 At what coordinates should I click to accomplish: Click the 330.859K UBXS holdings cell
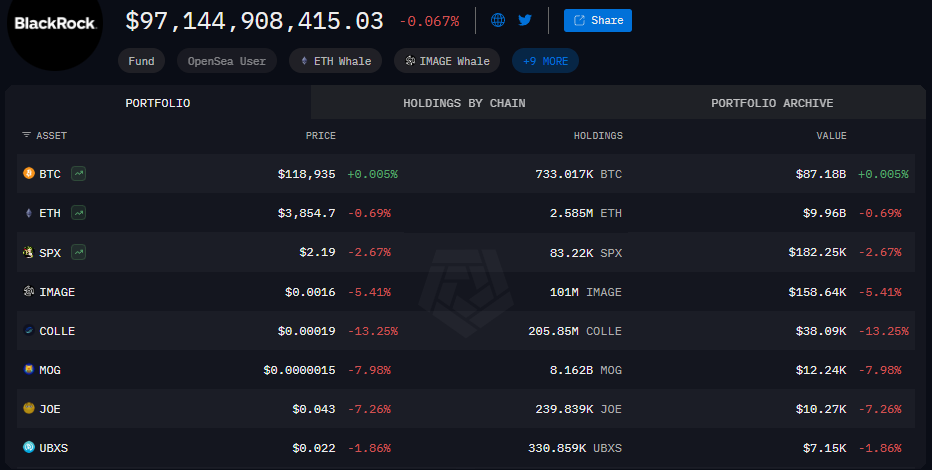575,448
